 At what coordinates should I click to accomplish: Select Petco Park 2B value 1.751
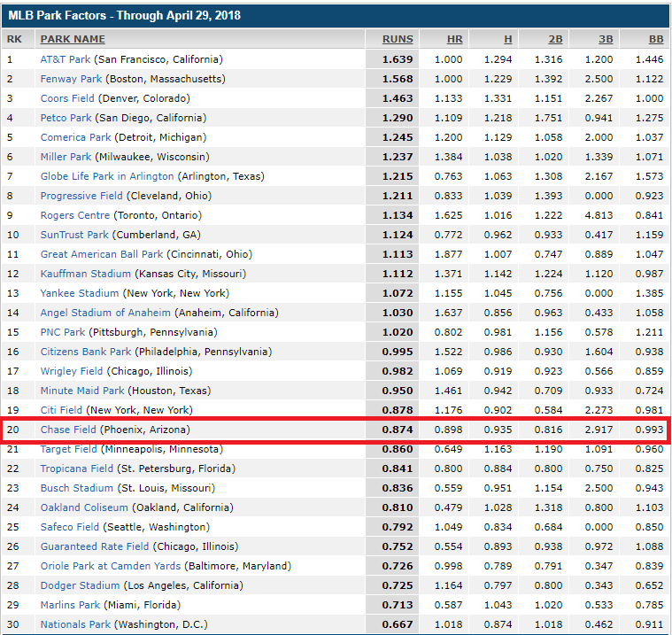(548, 118)
